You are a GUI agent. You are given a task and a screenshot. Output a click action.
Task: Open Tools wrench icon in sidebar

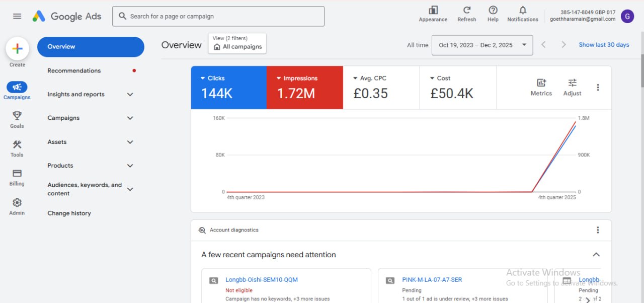click(17, 144)
